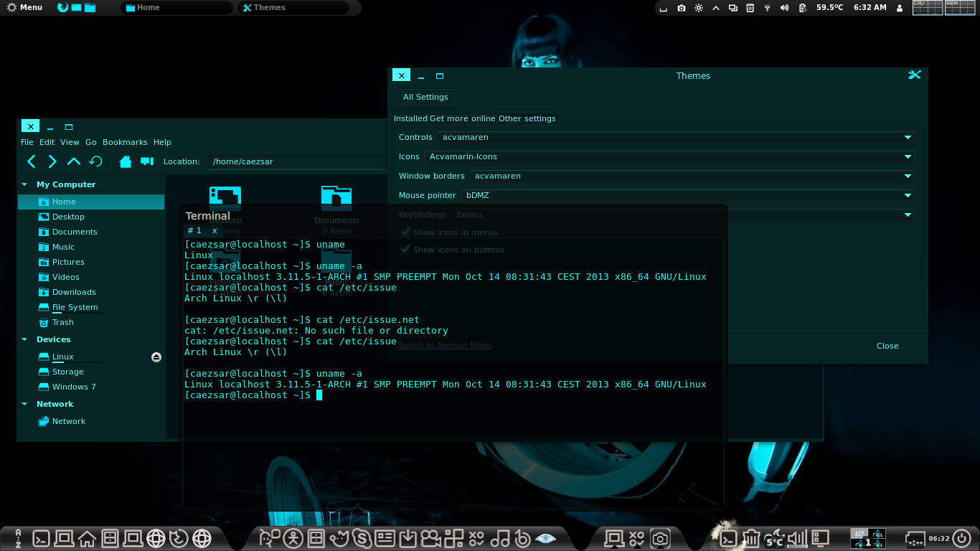Open the Home folder toolbar icon
The width and height of the screenshot is (980, 551).
pos(126,161)
